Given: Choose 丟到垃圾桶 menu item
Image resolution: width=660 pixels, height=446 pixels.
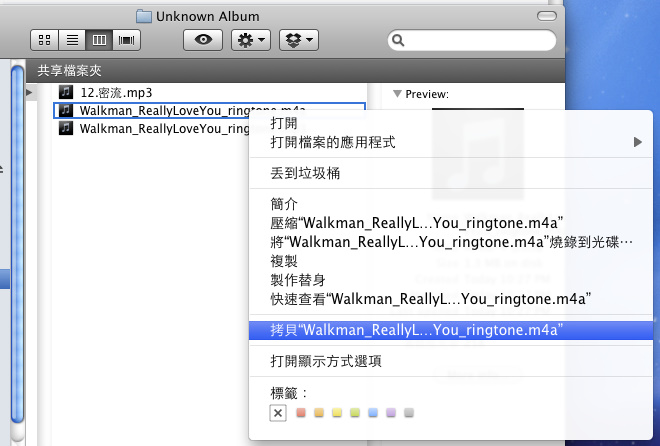Looking at the screenshot, I should [450, 173].
